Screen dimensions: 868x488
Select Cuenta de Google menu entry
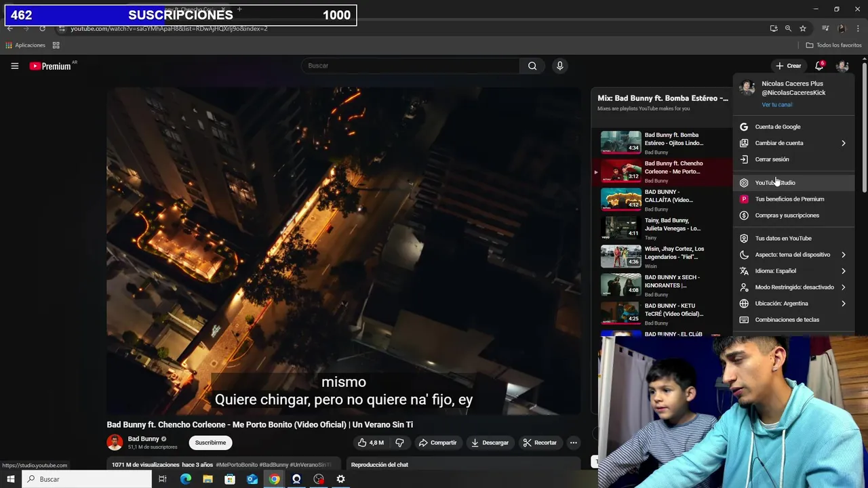tap(794, 127)
